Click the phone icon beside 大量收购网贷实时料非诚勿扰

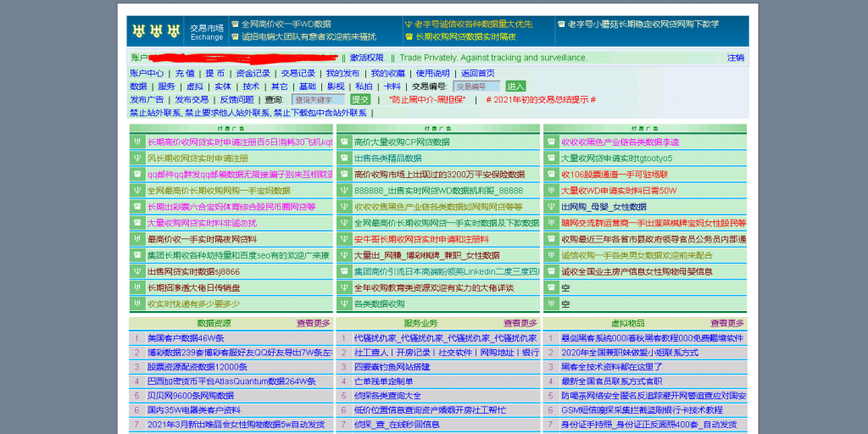coord(136,223)
